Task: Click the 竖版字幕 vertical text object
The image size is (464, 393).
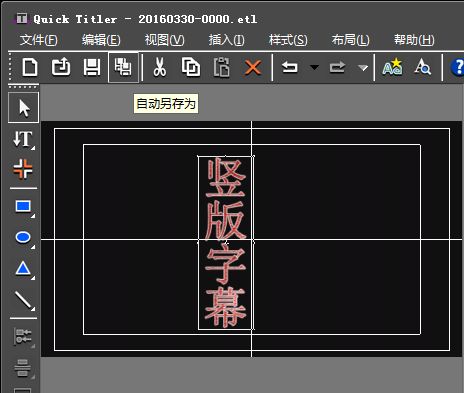Action: [x=226, y=243]
